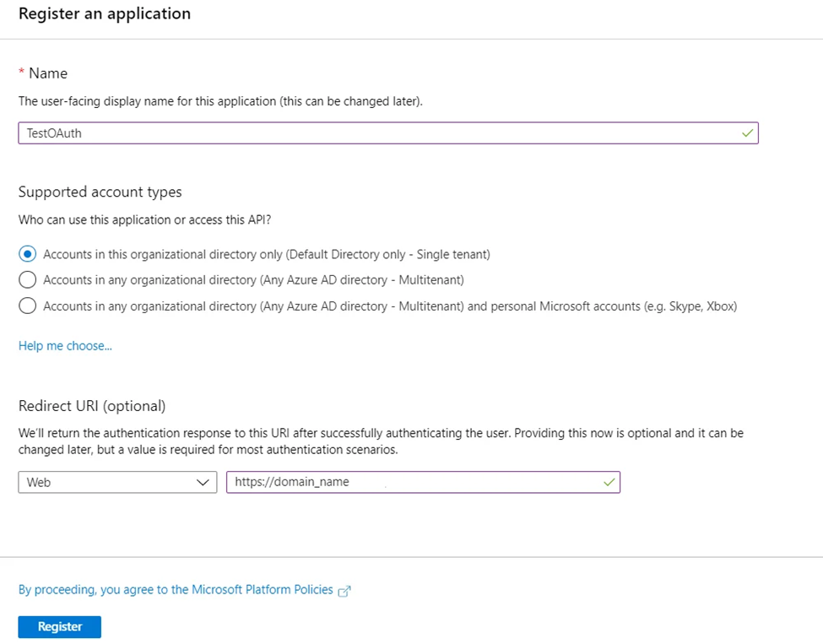Click the chevron arrow on the Web dropdown
The image size is (823, 644).
coord(203,482)
